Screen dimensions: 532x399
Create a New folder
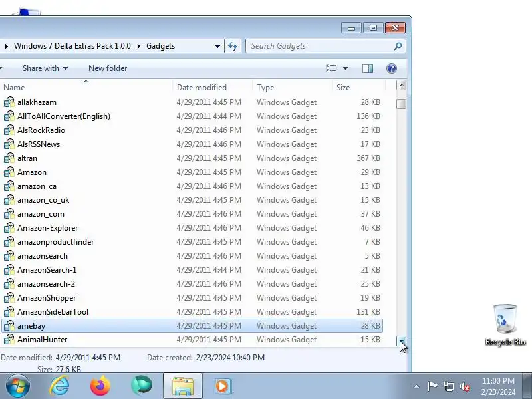point(108,68)
